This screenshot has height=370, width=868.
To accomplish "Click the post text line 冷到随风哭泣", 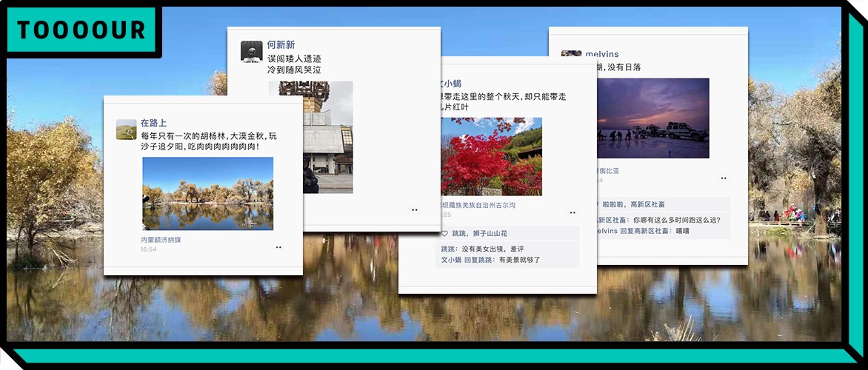I will pyautogui.click(x=294, y=70).
